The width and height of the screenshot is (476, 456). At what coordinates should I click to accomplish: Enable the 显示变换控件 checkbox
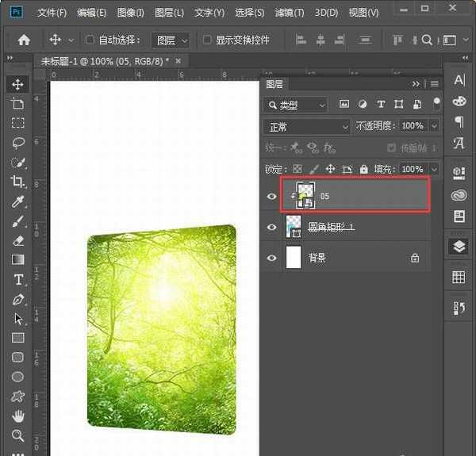(x=207, y=40)
